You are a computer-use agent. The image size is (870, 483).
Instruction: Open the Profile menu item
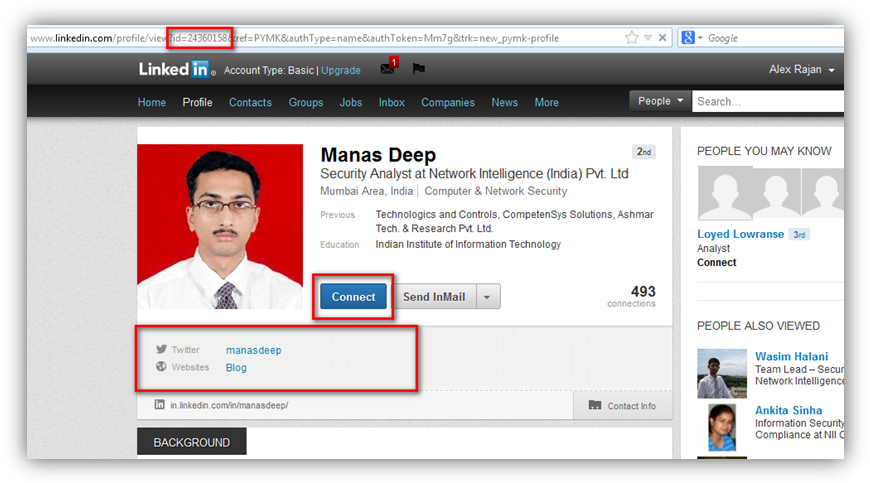198,103
